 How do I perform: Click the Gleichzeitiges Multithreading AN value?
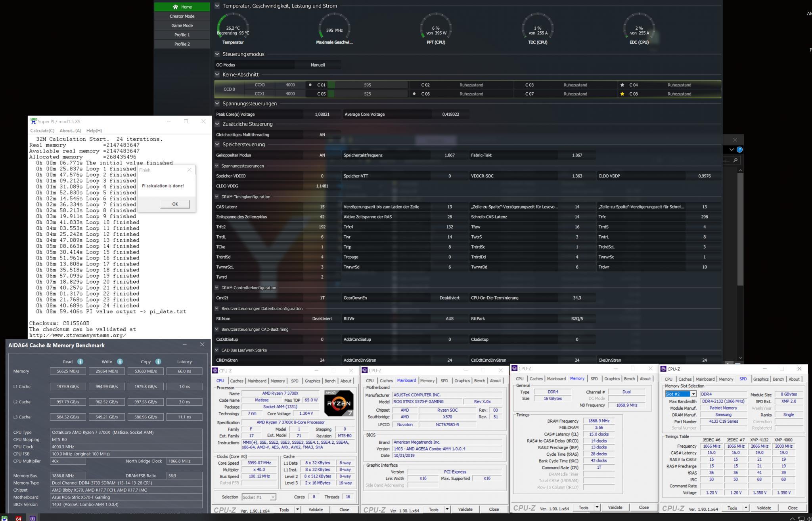[322, 135]
